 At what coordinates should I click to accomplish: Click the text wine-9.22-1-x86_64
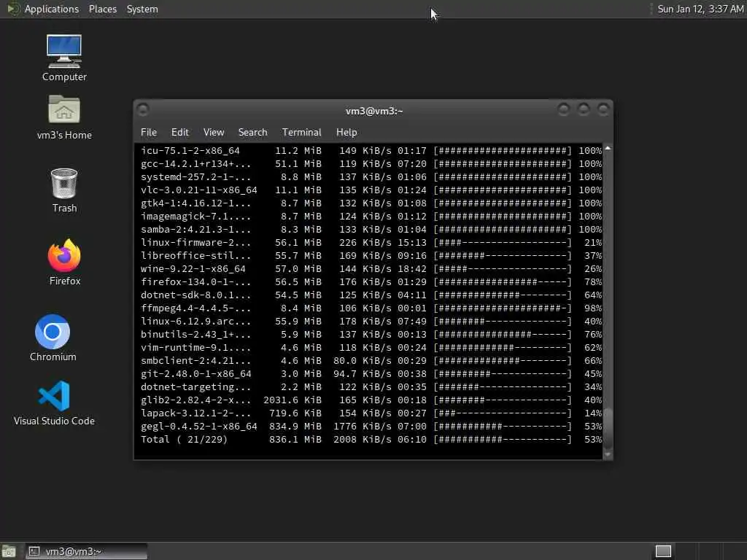(x=193, y=269)
